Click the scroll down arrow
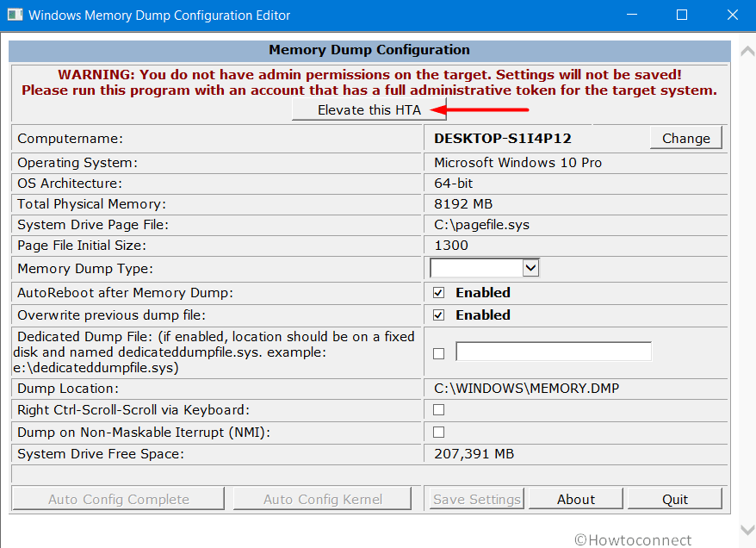Screen dimensions: 756x548 (x=747, y=530)
